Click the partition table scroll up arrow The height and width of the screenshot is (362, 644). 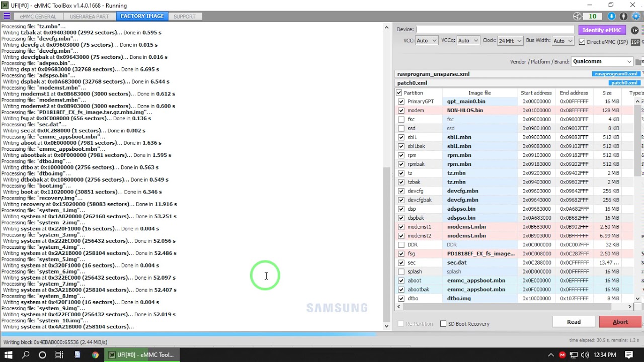click(x=637, y=102)
